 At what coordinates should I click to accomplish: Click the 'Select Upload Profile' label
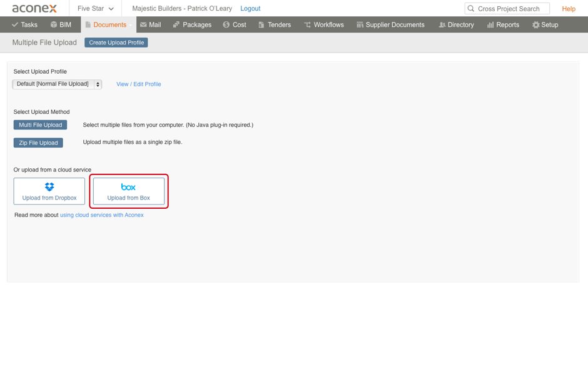[x=40, y=71]
